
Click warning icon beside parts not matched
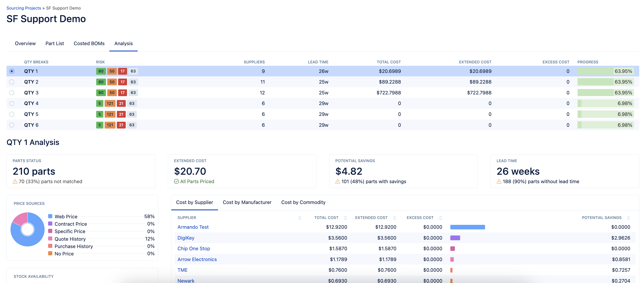[15, 182]
